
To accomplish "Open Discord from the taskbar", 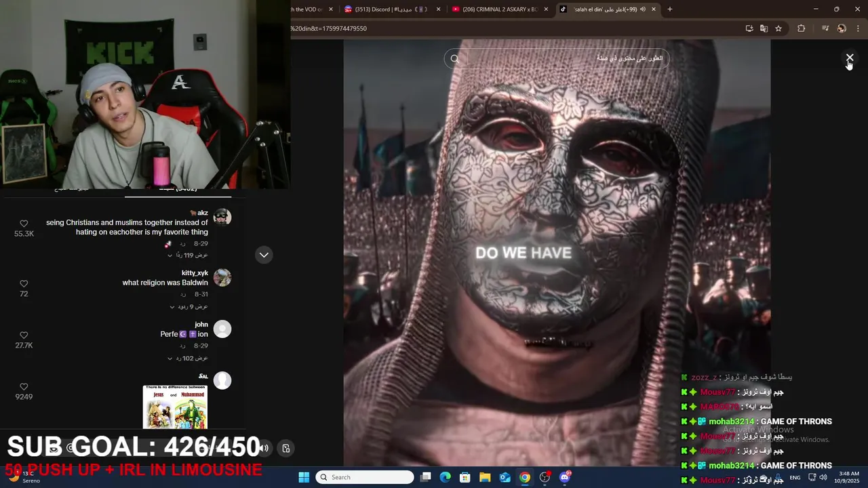I will point(565,477).
